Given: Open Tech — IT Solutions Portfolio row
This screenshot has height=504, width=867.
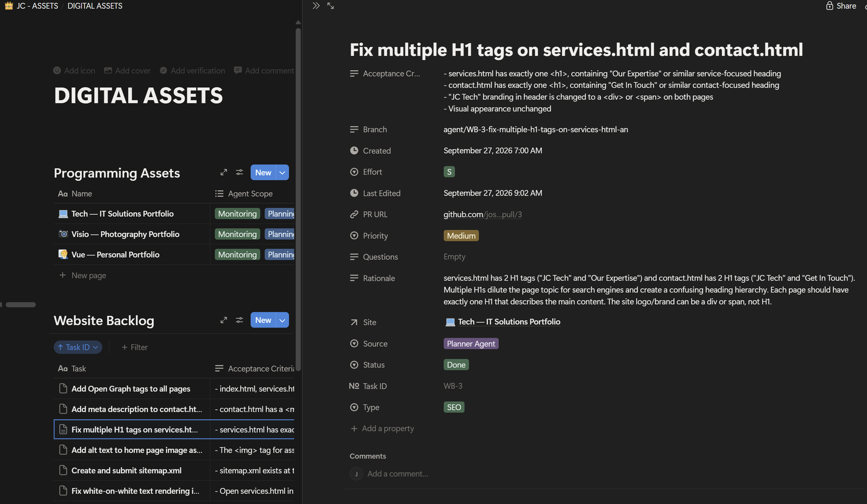Looking at the screenshot, I should 122,214.
